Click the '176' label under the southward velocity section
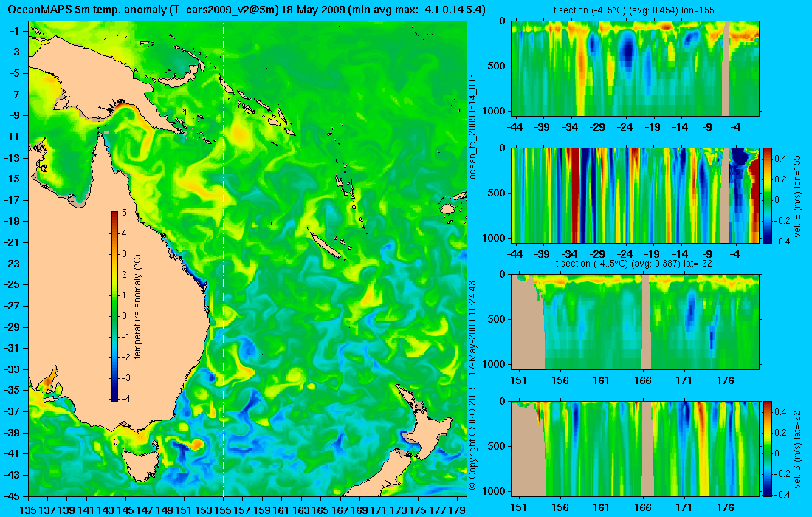812x517 pixels. 726,507
